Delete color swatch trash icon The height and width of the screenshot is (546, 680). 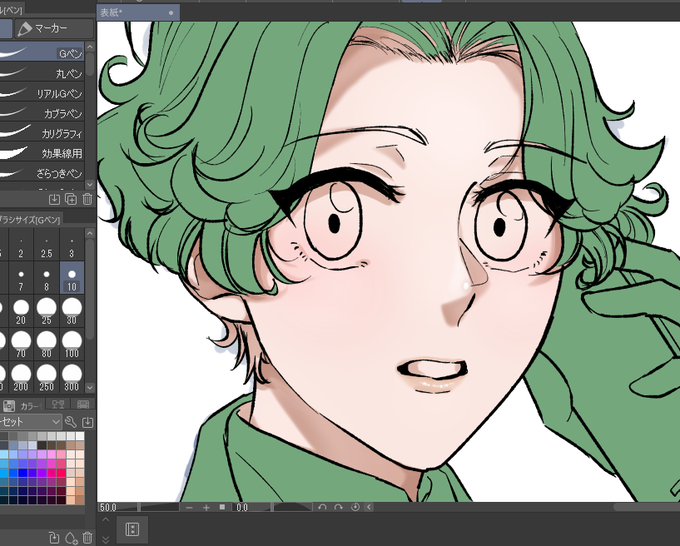(87, 538)
